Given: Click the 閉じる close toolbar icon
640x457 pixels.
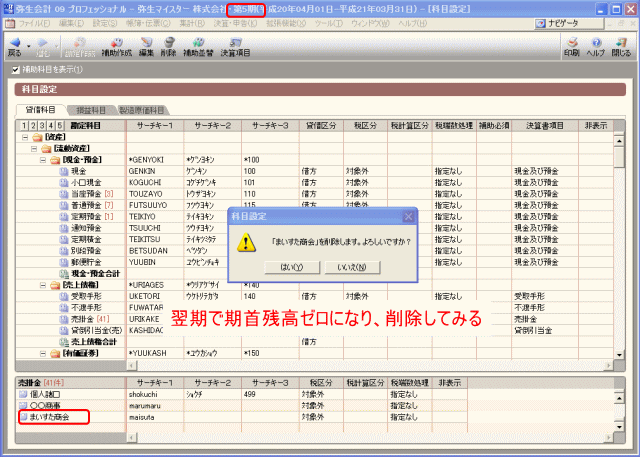Looking at the screenshot, I should [621, 47].
